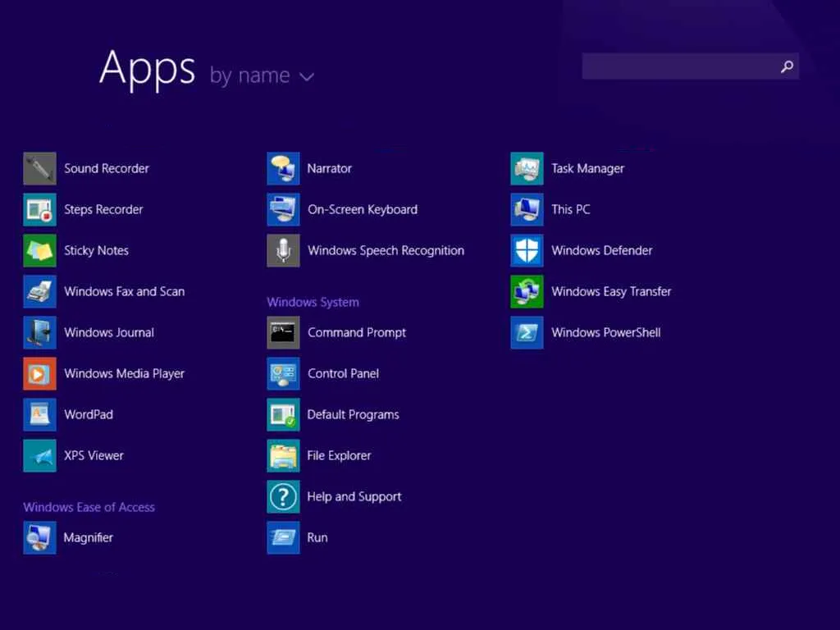Click the 'Run' text label
840x630 pixels.
[x=317, y=538]
